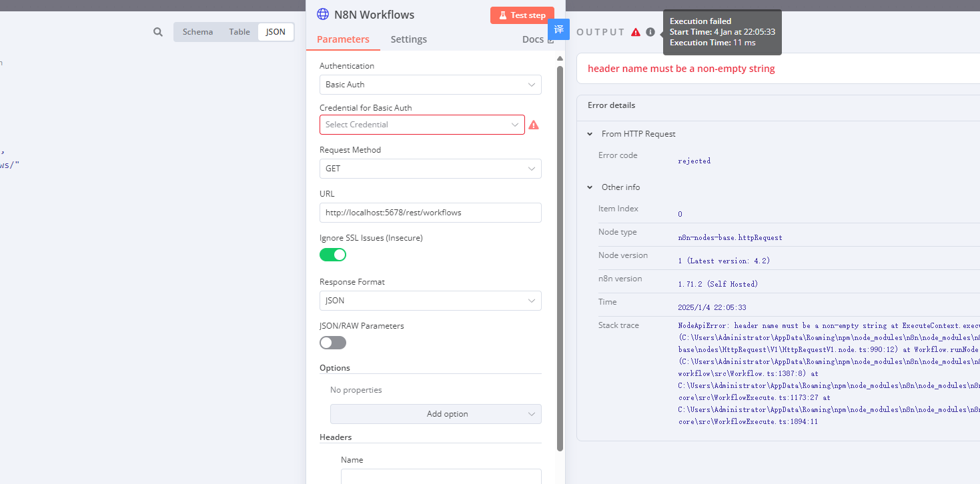980x484 pixels.
Task: Select the Table view tab
Action: coord(239,32)
